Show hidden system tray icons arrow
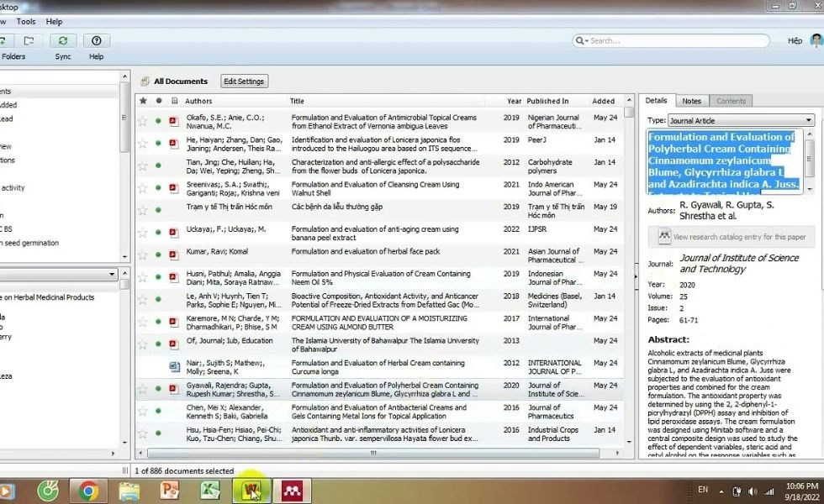Screen dimensions: 824x504 click(x=721, y=491)
